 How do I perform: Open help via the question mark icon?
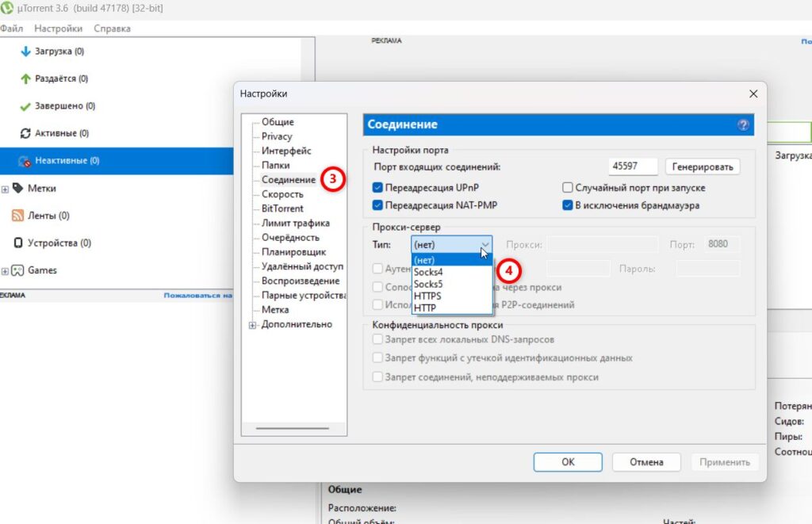[x=743, y=124]
